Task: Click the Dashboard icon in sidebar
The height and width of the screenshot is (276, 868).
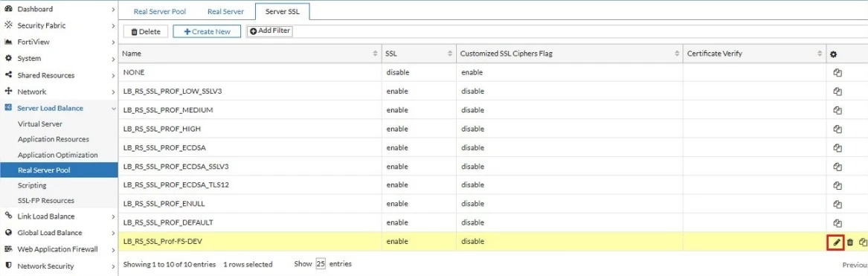Action: pyautogui.click(x=8, y=9)
